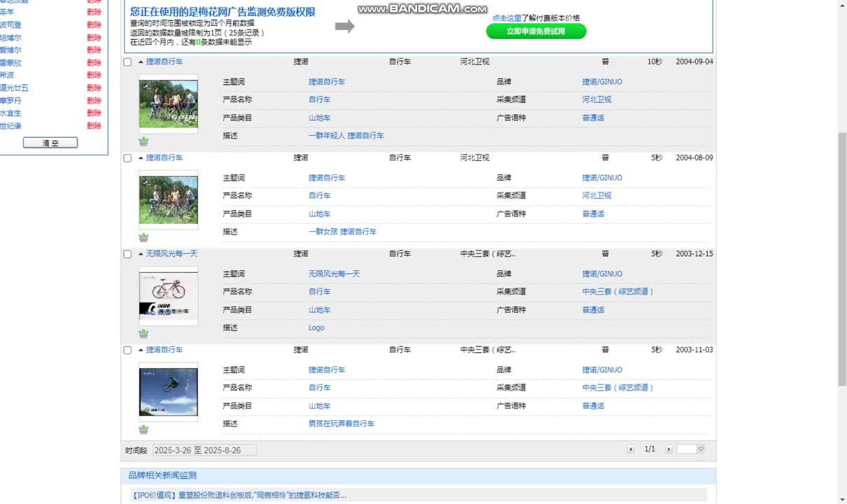The height and width of the screenshot is (504, 847).
Task: Click favorite basket icon under 2003-12-15 ad thumbnail
Action: click(x=143, y=333)
